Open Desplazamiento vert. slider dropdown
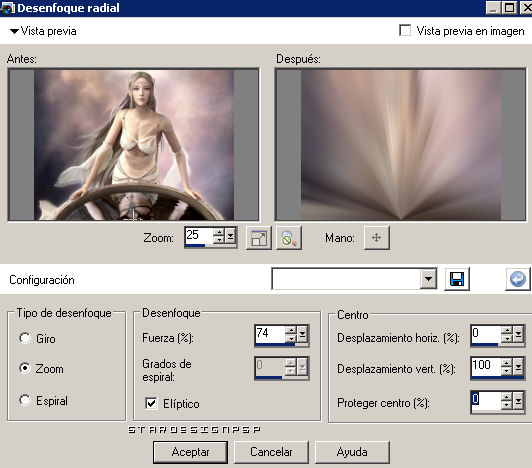532x468 pixels. pos(518,367)
